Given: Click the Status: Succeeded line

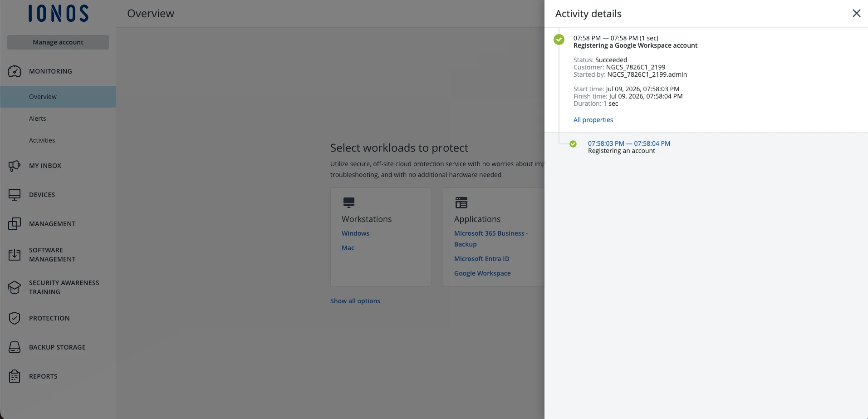Looking at the screenshot, I should [600, 60].
